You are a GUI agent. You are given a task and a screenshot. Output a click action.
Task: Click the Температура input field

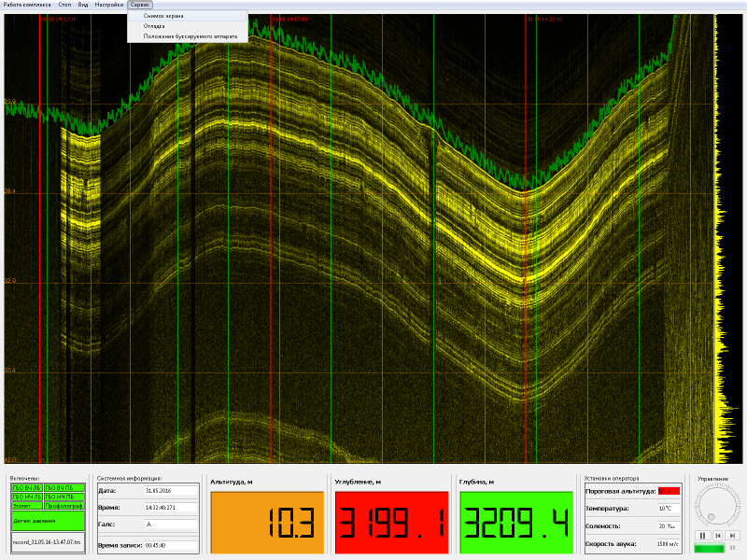tap(669, 509)
